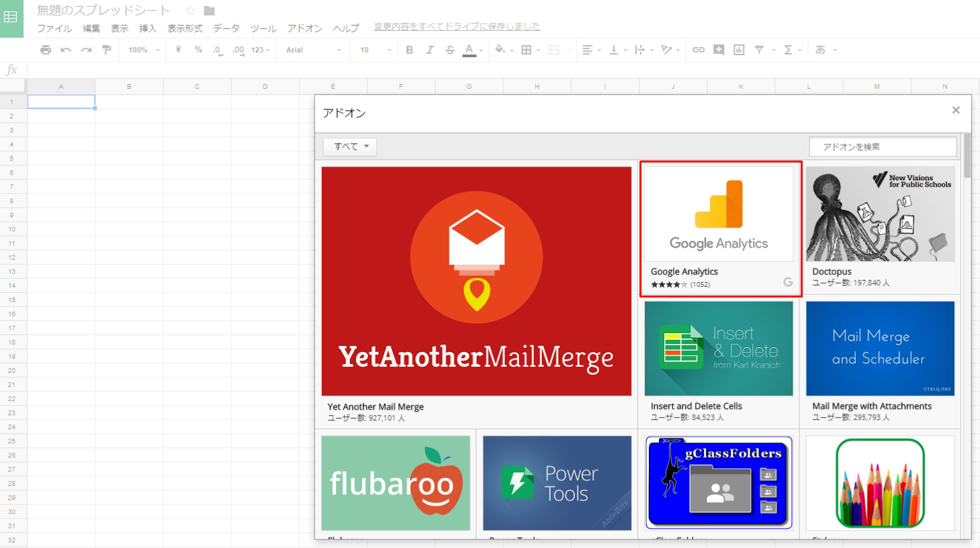Open the font size 10 dropdown
980x548 pixels.
pyautogui.click(x=375, y=50)
